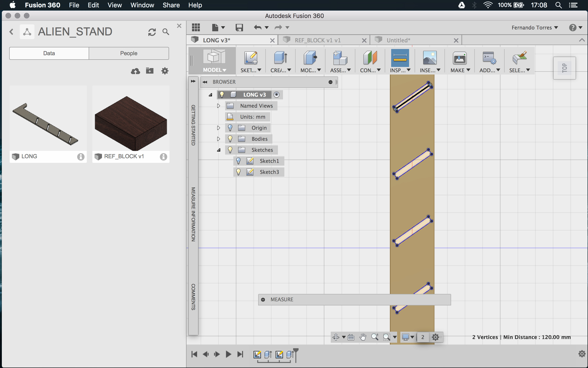The height and width of the screenshot is (368, 588).
Task: Open the Sketch tool in toolbar
Action: click(251, 58)
